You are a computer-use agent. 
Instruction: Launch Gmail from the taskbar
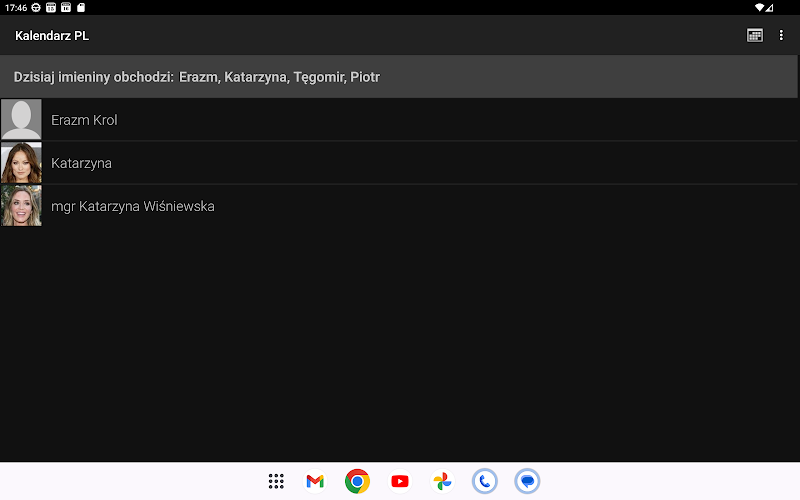coord(315,481)
